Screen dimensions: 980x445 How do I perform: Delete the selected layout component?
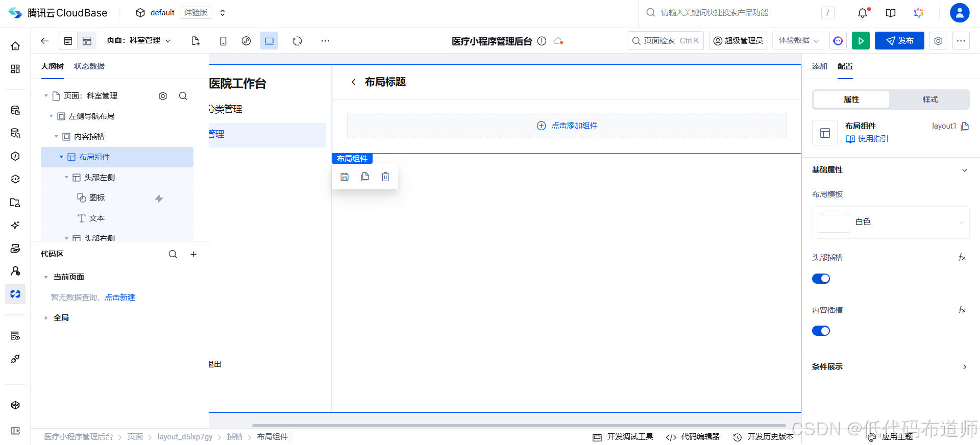(x=385, y=177)
